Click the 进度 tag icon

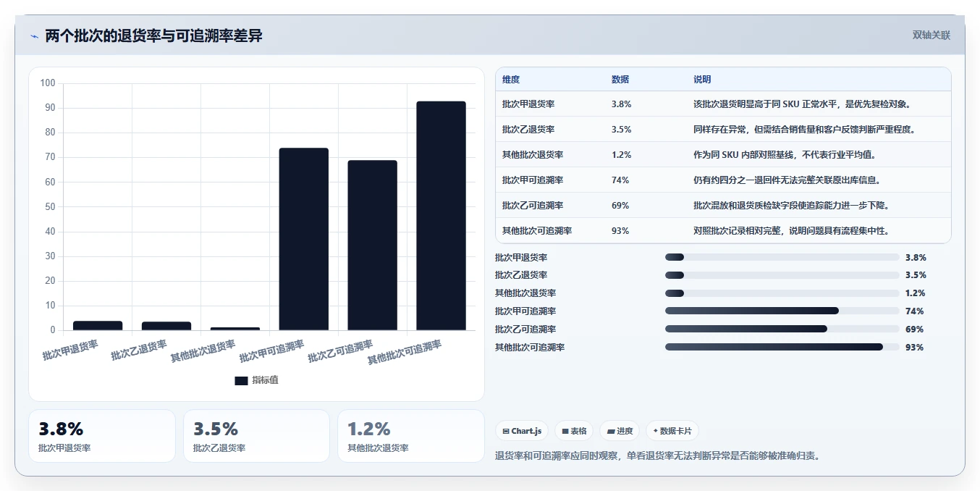[611, 431]
